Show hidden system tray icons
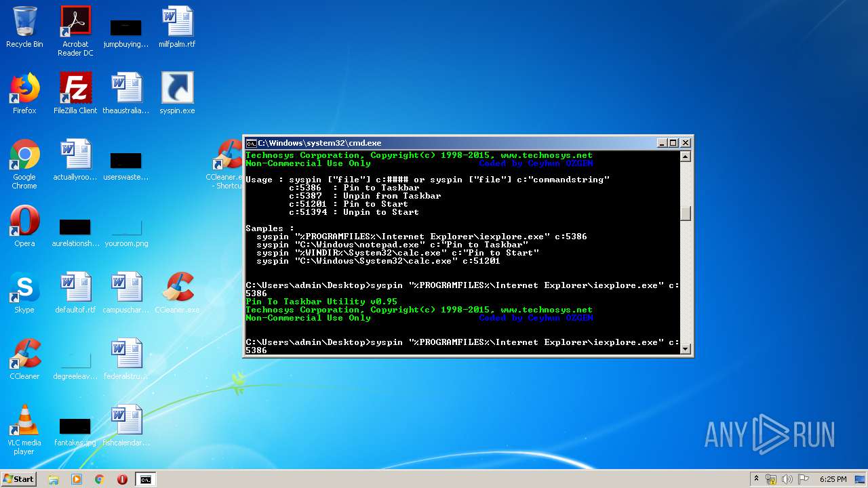 click(755, 479)
